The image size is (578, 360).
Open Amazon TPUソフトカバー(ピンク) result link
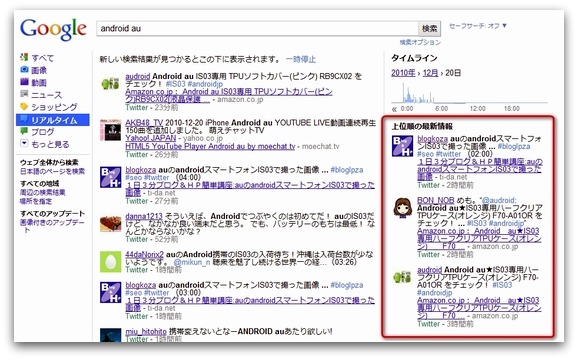coord(229,95)
